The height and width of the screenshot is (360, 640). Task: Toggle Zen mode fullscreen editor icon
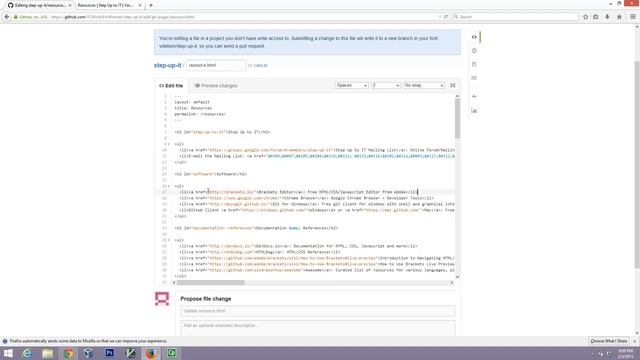(453, 85)
